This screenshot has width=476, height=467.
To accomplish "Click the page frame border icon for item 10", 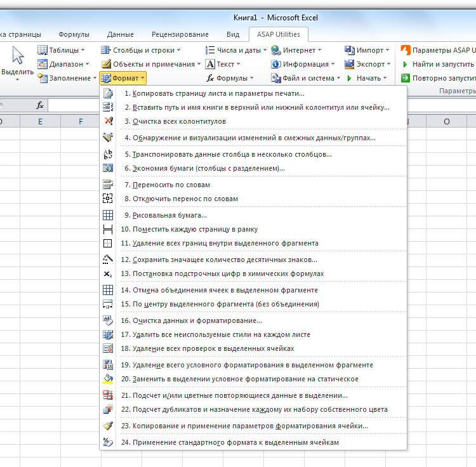I will (x=108, y=229).
